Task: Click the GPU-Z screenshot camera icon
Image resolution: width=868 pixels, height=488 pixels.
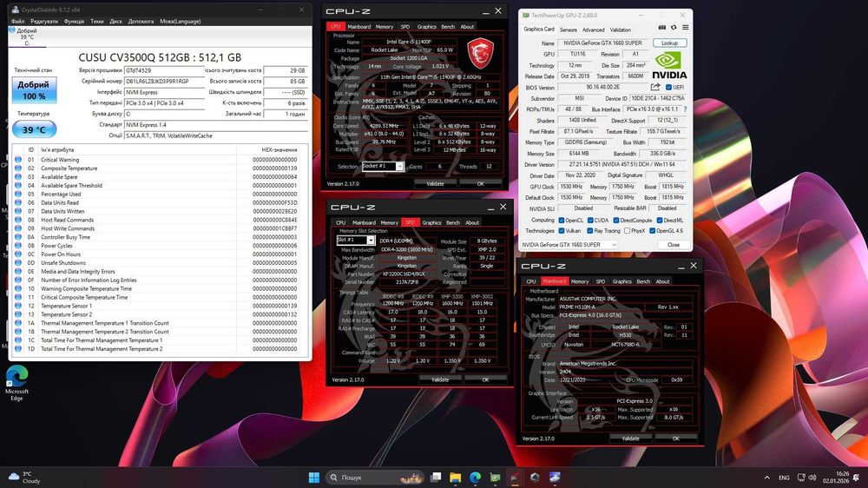Action: pyautogui.click(x=661, y=27)
